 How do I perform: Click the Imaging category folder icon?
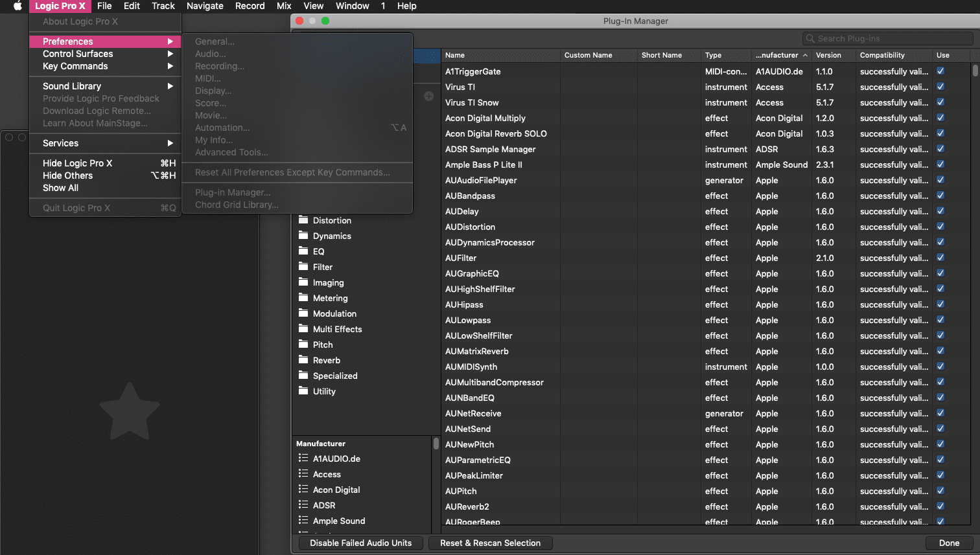[303, 282]
